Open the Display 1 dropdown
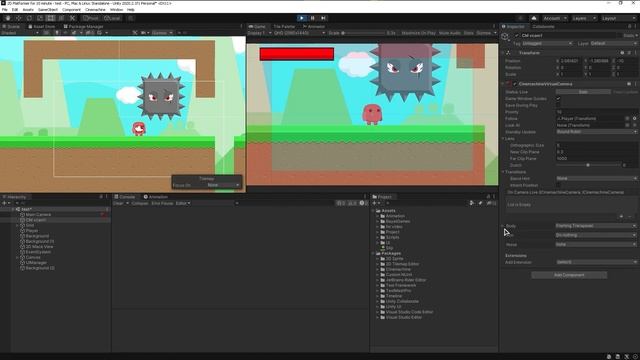The width and height of the screenshot is (640, 360). tap(259, 33)
